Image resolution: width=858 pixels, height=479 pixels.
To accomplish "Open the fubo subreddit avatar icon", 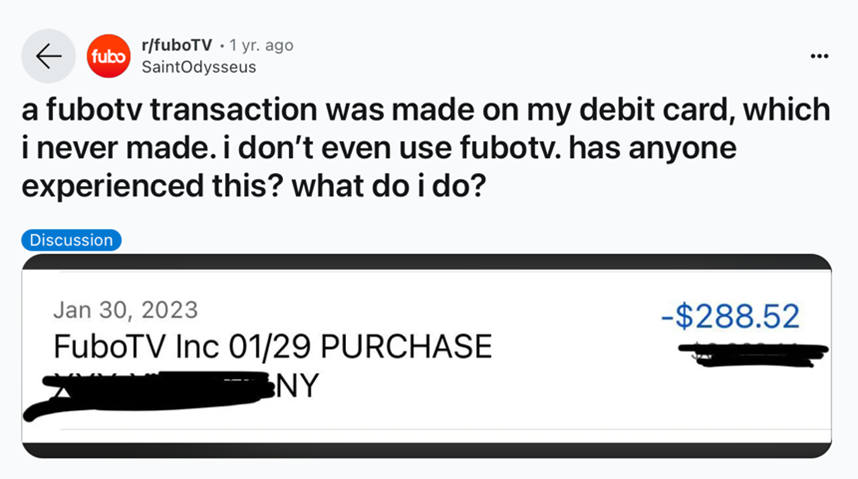I will point(107,56).
